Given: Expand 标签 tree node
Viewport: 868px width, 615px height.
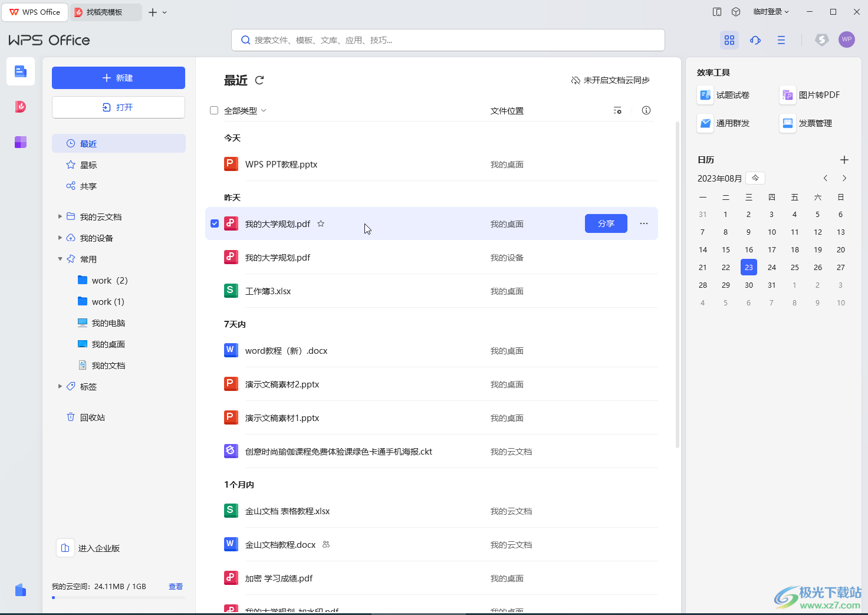Looking at the screenshot, I should (x=60, y=386).
